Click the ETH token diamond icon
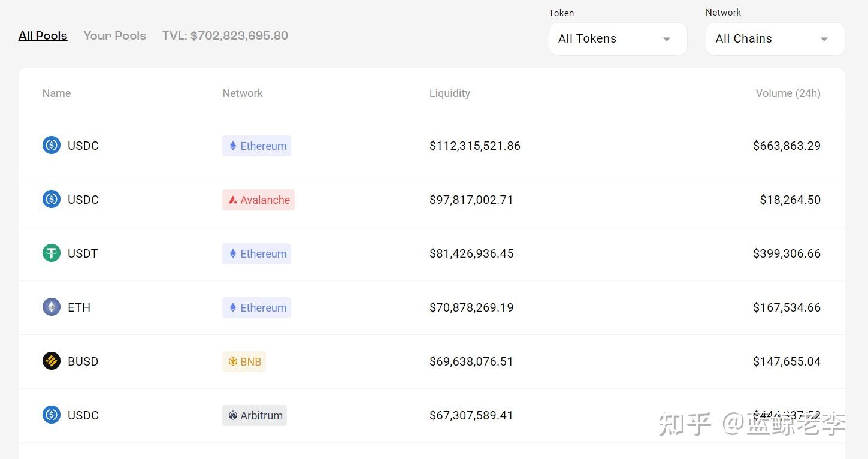The image size is (868, 459). [52, 307]
